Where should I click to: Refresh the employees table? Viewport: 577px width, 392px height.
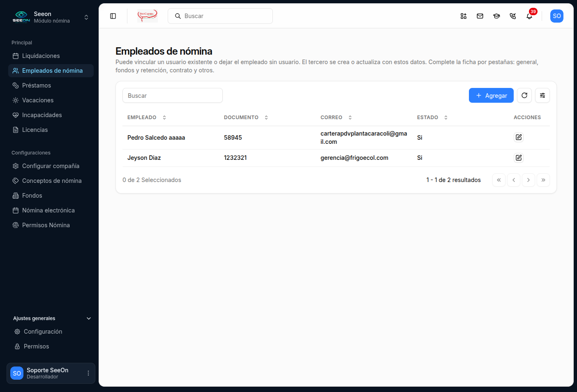[524, 95]
